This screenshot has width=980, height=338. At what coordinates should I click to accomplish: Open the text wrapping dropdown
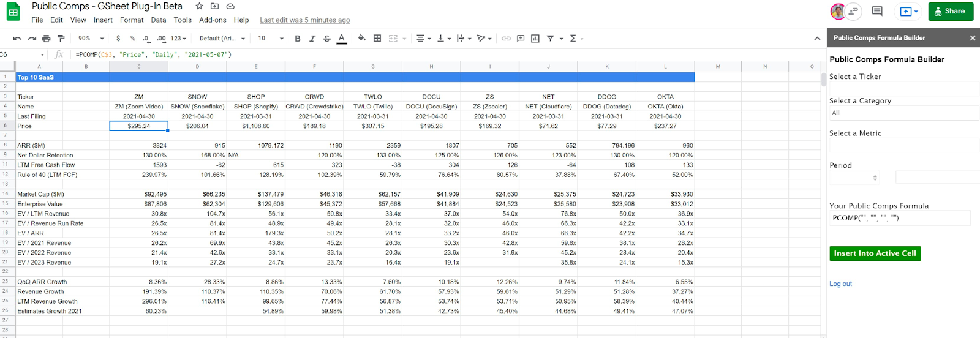point(464,39)
